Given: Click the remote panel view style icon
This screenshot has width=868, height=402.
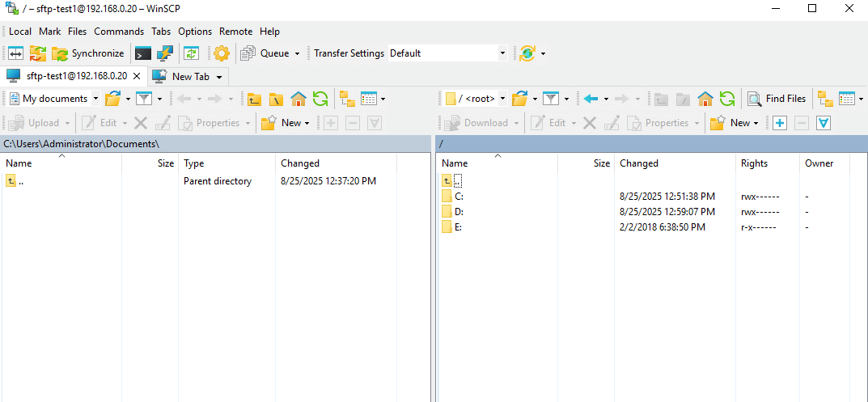Looking at the screenshot, I should (x=847, y=99).
